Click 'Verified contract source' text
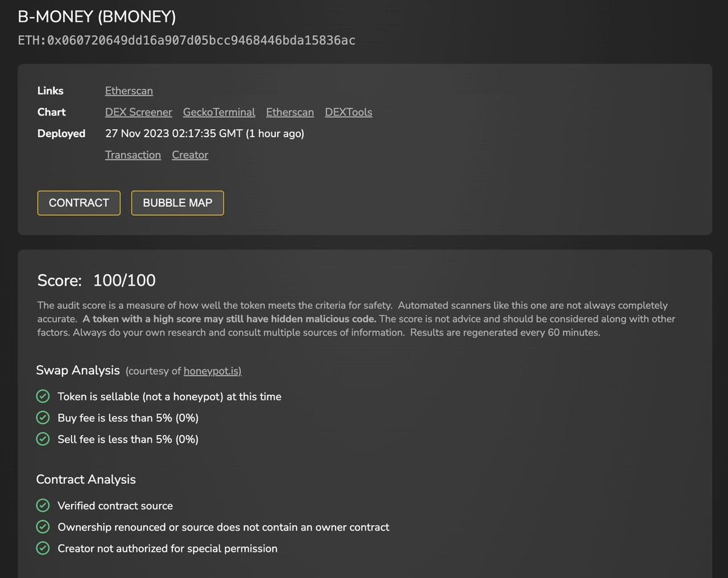 [x=115, y=506]
